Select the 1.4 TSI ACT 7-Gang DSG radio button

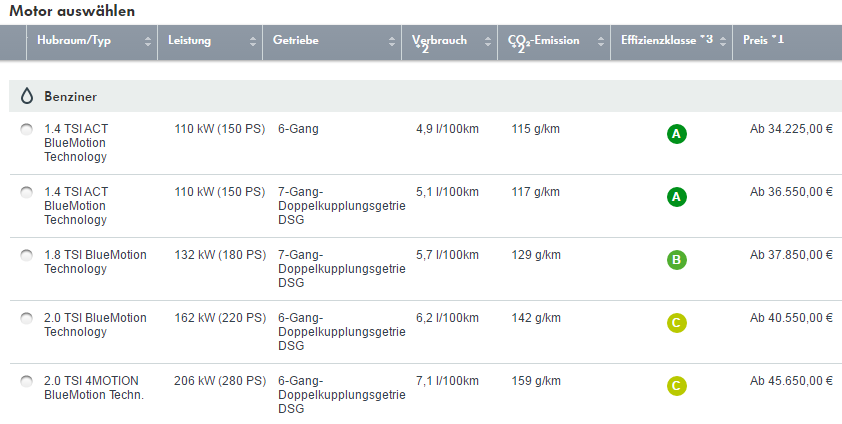click(26, 192)
